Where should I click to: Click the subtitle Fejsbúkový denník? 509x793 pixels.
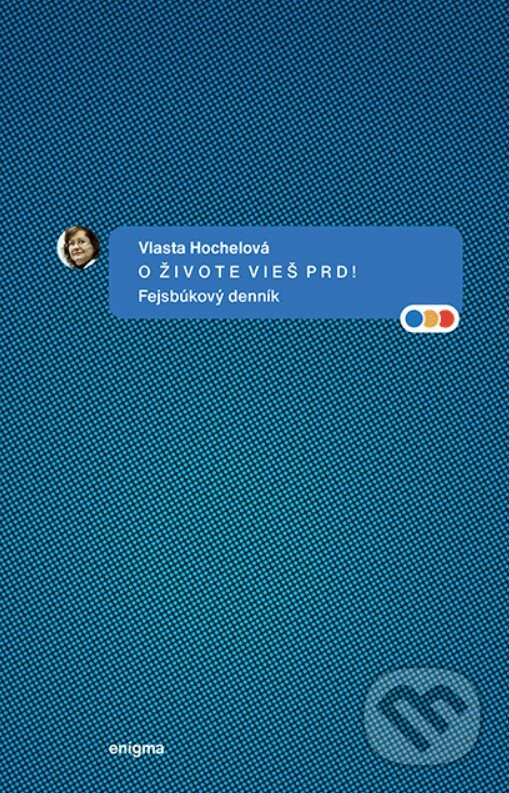[x=208, y=297]
